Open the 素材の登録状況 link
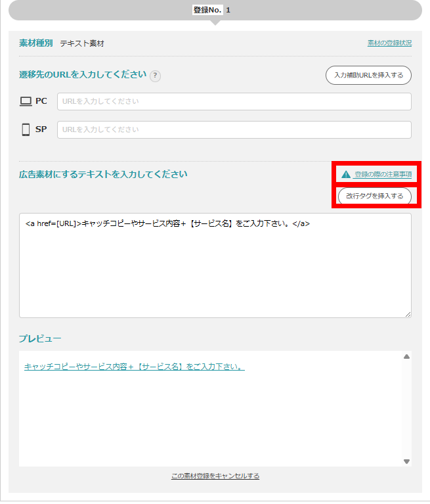The width and height of the screenshot is (430, 504). coord(389,43)
